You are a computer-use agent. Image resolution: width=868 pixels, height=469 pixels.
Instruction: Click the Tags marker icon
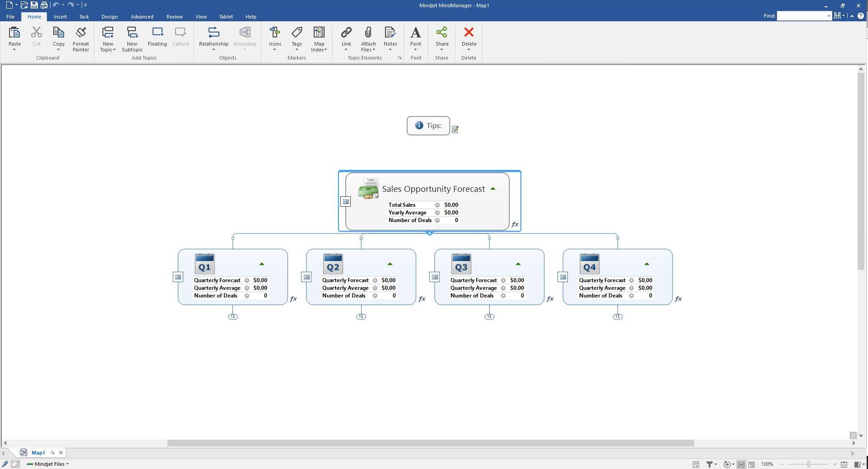tap(297, 33)
